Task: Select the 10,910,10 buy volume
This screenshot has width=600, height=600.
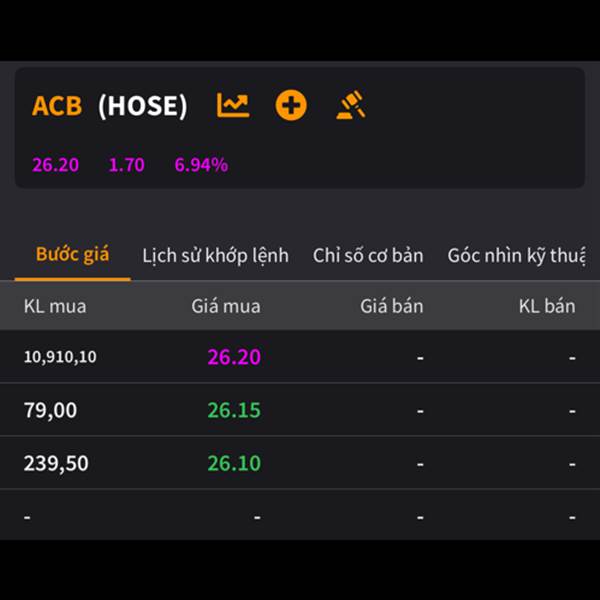Action: [x=60, y=357]
